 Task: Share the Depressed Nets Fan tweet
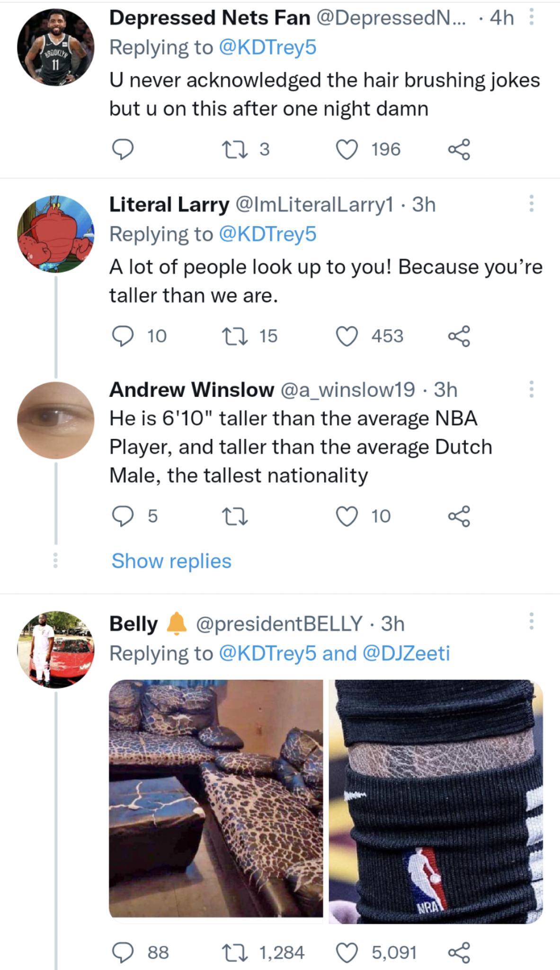pos(459,150)
